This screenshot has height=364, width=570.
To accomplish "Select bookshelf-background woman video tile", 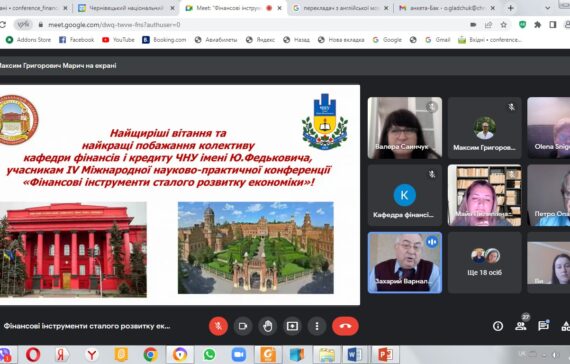I will [x=485, y=195].
